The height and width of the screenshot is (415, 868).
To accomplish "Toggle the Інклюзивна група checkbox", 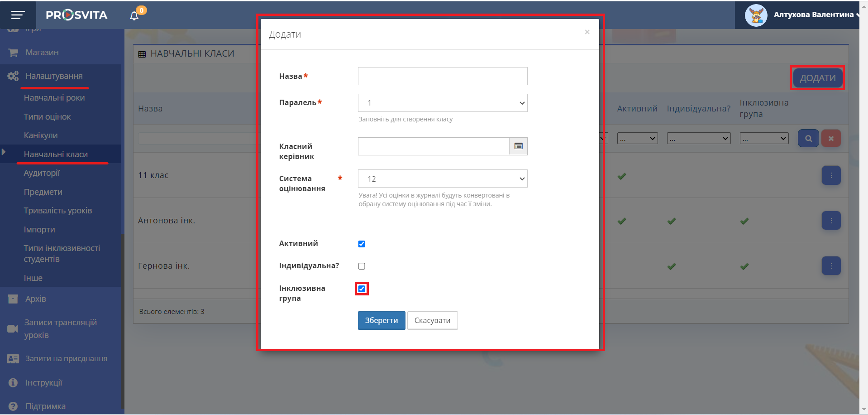I will (362, 289).
